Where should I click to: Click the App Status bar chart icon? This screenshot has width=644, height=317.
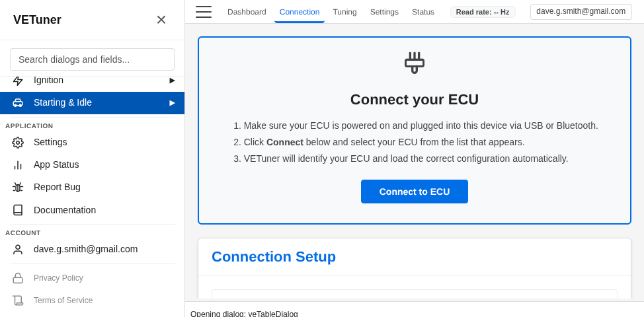click(18, 165)
